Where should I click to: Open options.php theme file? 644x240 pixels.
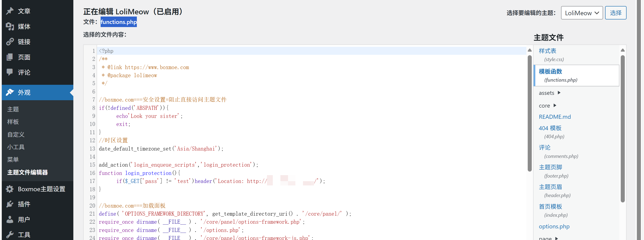(x=554, y=226)
